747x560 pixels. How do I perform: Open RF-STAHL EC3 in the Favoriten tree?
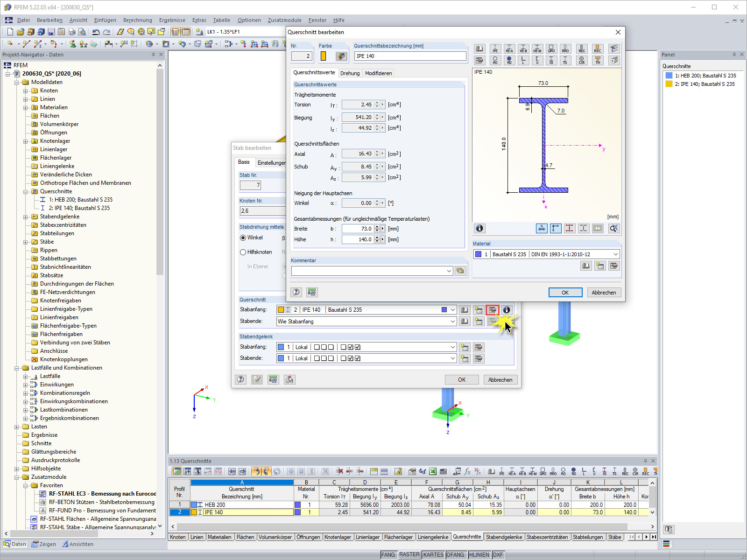(102, 494)
